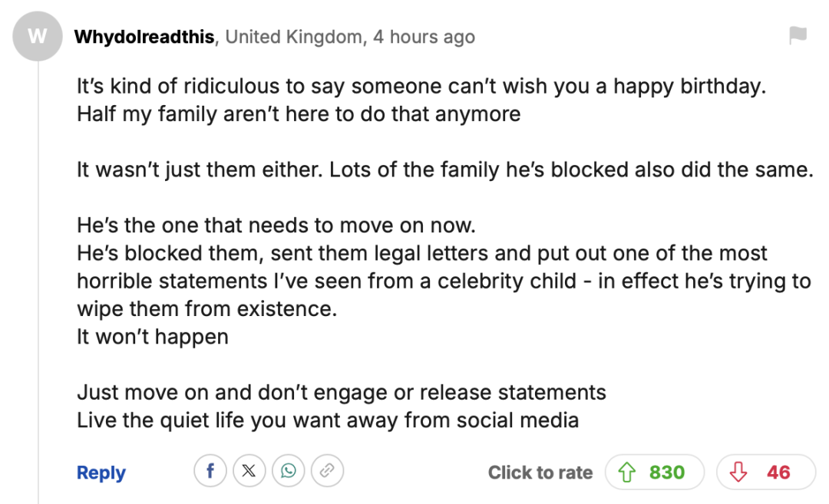Viewport: 829px width, 504px height.
Task: Open Whydolreadthis user profile
Action: [144, 37]
